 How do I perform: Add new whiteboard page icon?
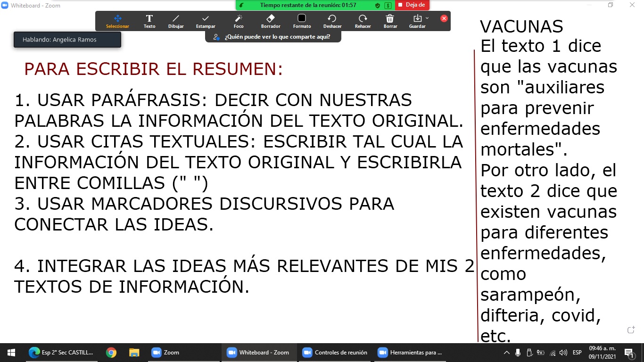[631, 330]
